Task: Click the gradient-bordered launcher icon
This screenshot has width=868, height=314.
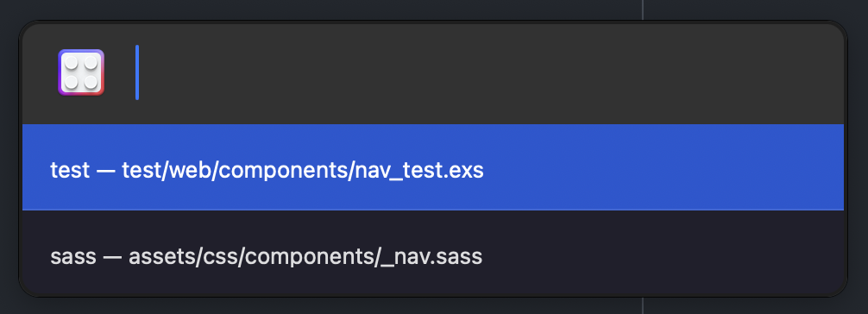Action: 81,72
